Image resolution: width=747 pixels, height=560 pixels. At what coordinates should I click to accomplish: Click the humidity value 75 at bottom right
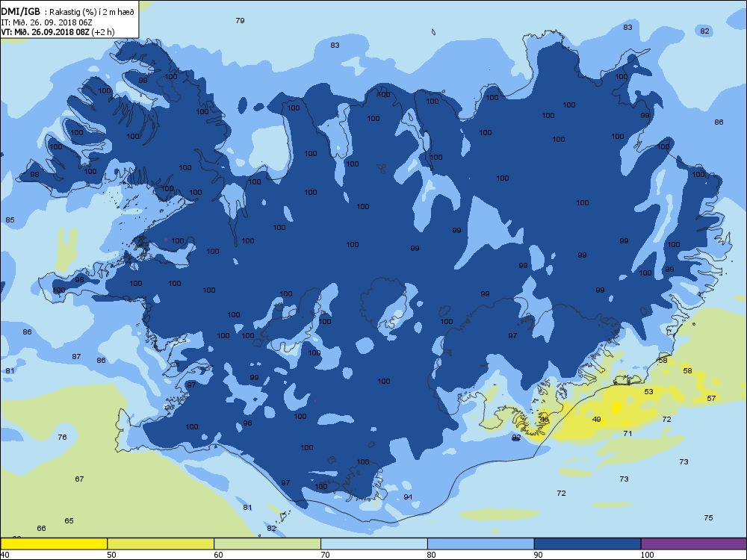point(708,518)
